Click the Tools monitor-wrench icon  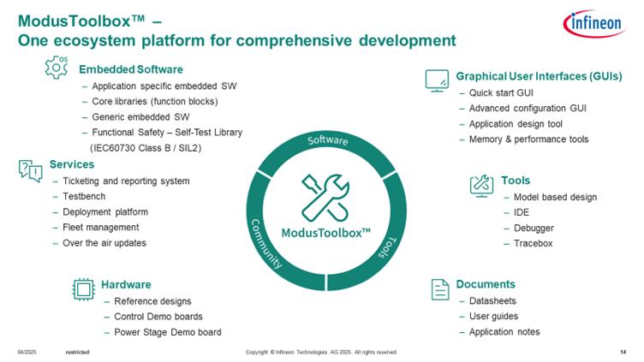pyautogui.click(x=481, y=184)
